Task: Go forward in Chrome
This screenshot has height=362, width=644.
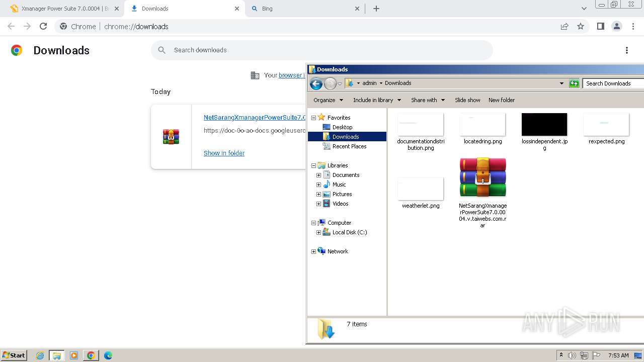Action: [x=27, y=26]
